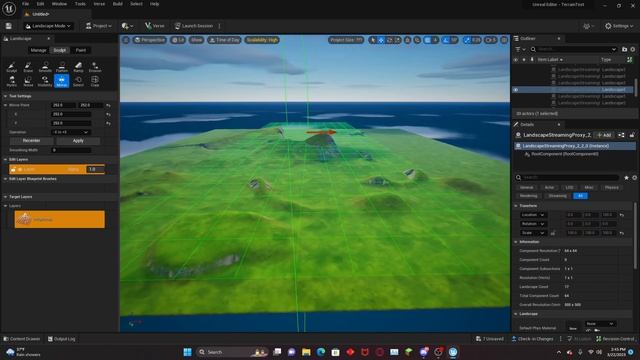Click the Unreal Engine taskbar icon
The width and height of the screenshot is (640, 360).
point(453,352)
